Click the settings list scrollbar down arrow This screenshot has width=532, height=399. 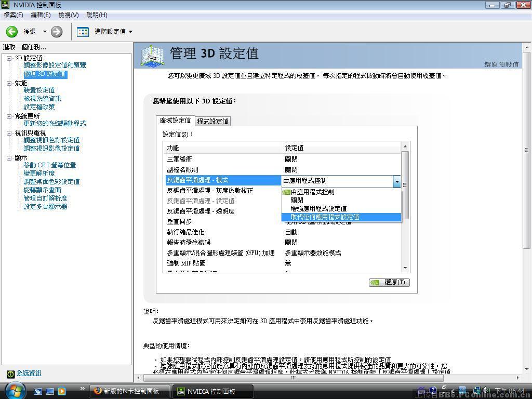[x=406, y=268]
